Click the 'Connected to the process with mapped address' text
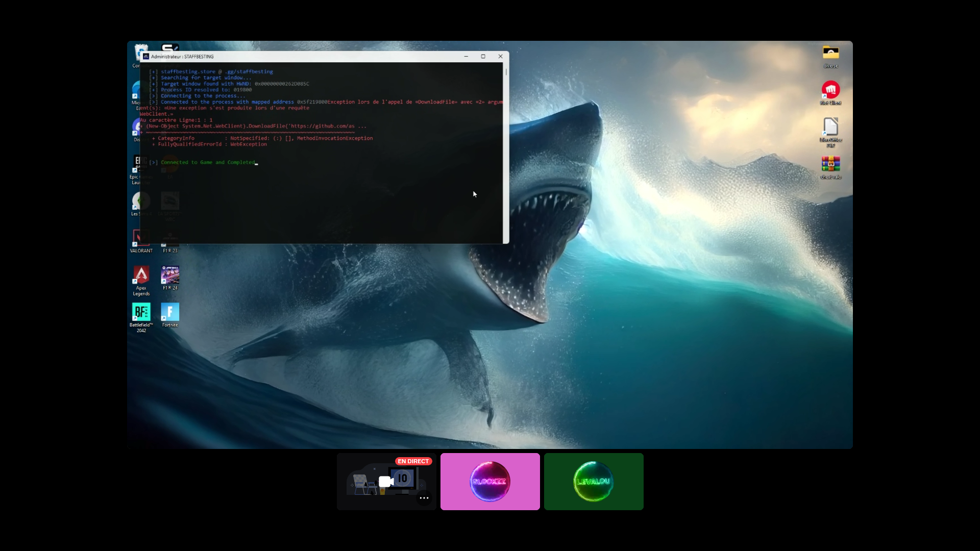980x551 pixels. click(x=227, y=102)
